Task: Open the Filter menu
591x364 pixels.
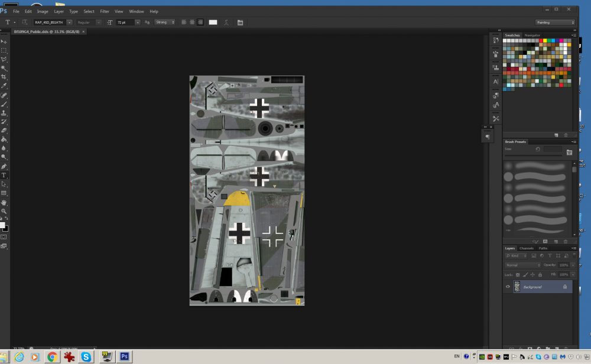Action: coord(105,11)
